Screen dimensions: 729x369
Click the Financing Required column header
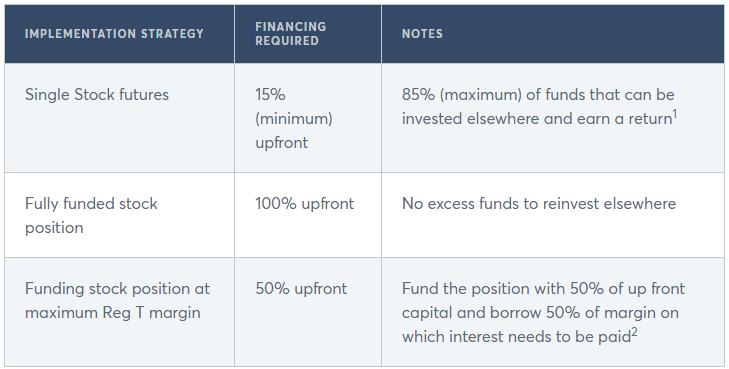coord(308,34)
